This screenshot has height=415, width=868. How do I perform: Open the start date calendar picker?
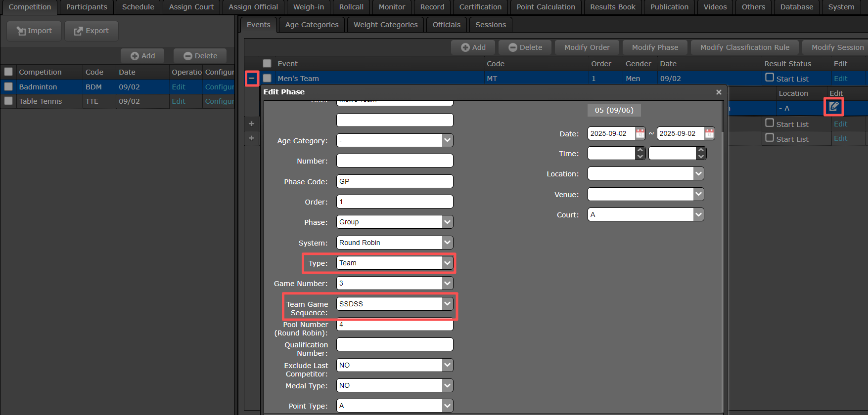coord(640,133)
